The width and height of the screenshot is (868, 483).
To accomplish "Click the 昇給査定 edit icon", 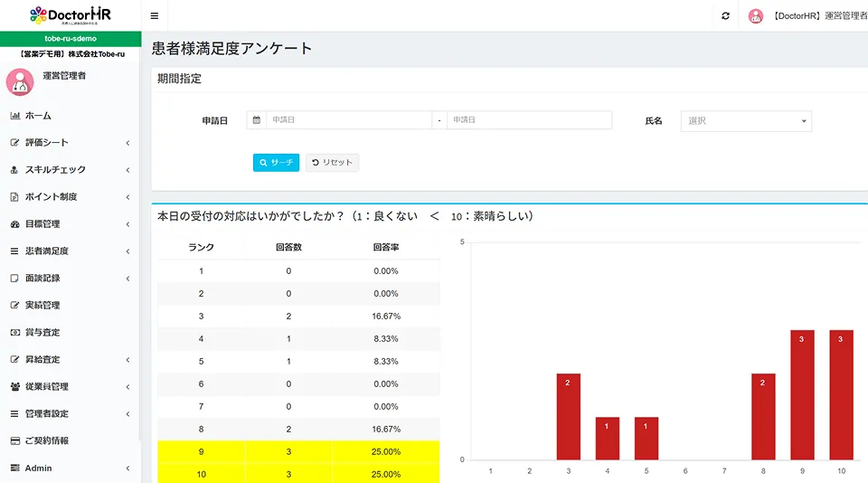I will pyautogui.click(x=15, y=359).
